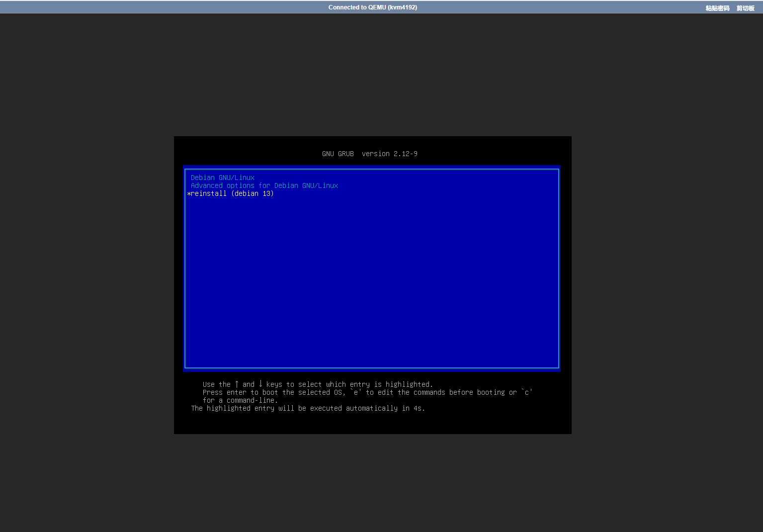Image resolution: width=763 pixels, height=532 pixels.
Task: Click the 'e' edit key hint
Action: 355,392
